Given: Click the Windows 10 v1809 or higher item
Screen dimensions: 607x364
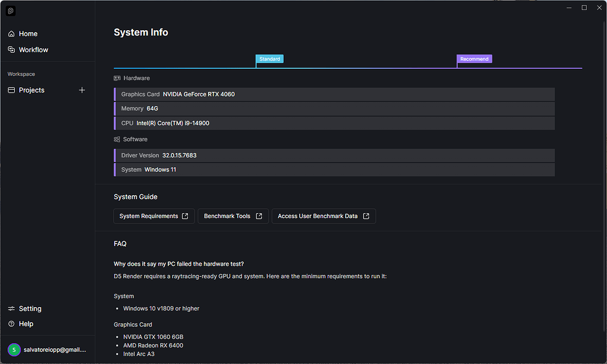Looking at the screenshot, I should click(161, 309).
